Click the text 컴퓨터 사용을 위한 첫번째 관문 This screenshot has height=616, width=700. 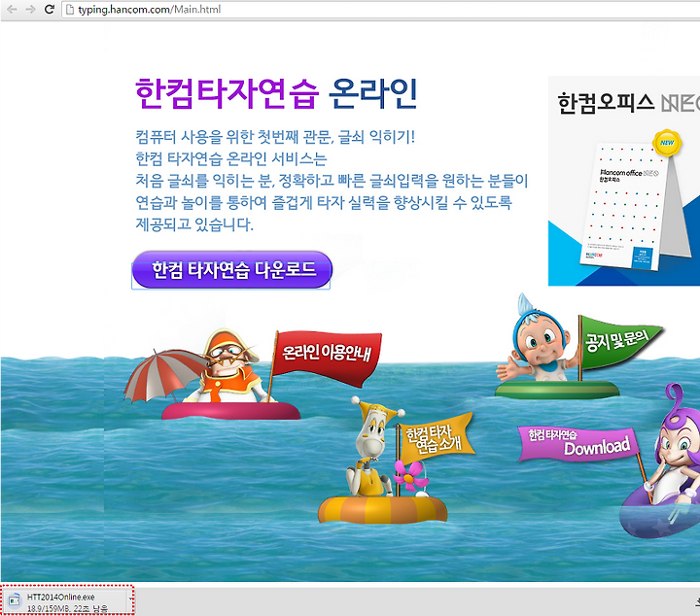(233, 136)
